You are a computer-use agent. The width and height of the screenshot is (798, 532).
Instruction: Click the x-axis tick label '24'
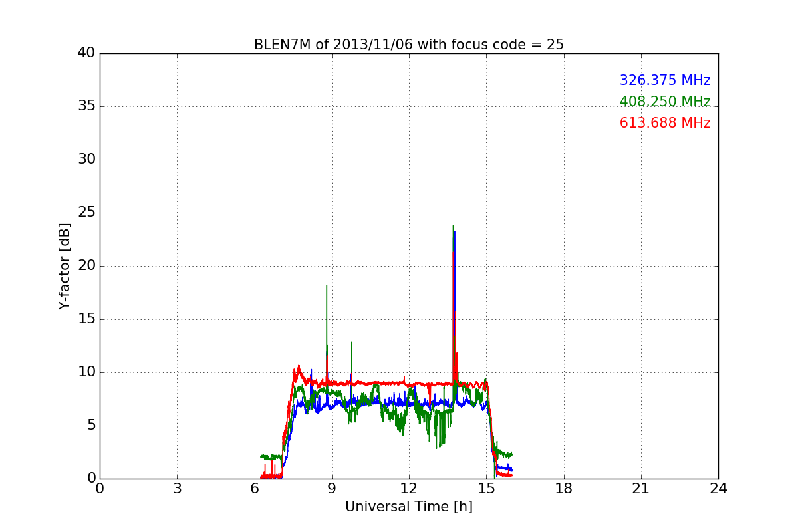pyautogui.click(x=718, y=489)
